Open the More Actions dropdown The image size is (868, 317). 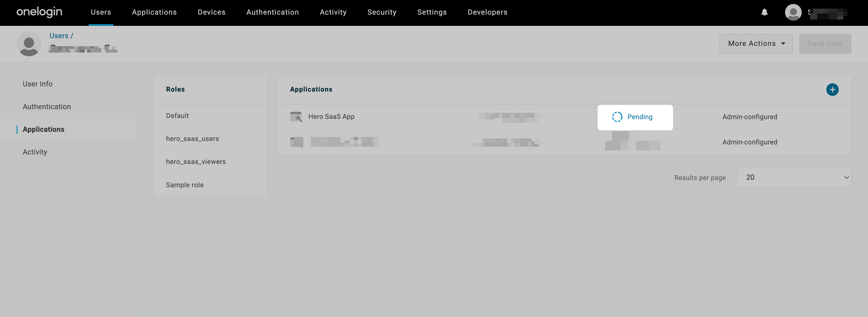point(756,44)
